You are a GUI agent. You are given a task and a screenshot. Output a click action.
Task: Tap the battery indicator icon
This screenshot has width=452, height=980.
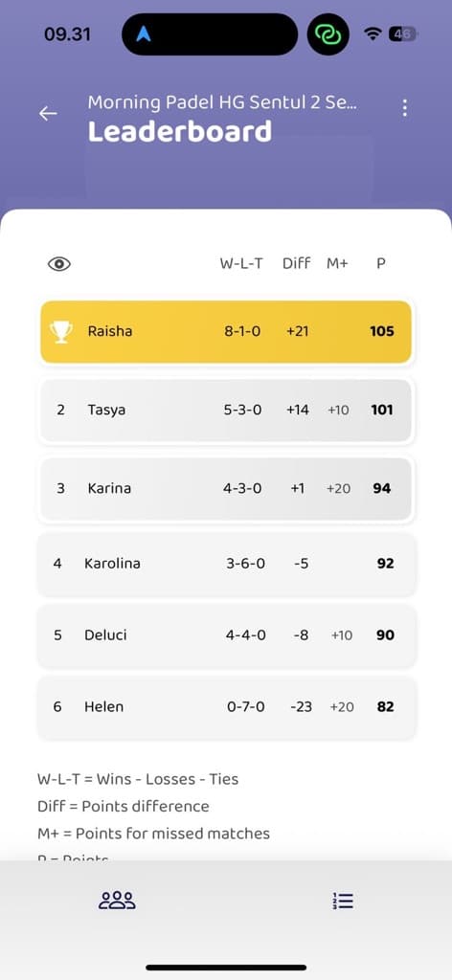point(402,34)
